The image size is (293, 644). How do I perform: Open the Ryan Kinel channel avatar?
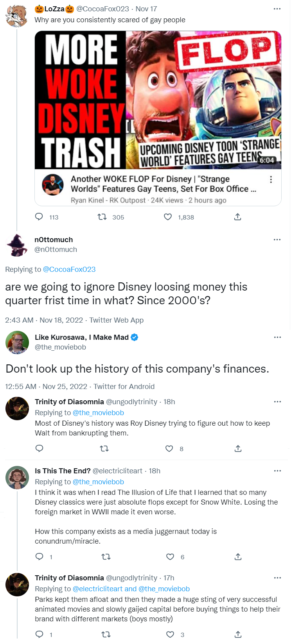coord(53,184)
